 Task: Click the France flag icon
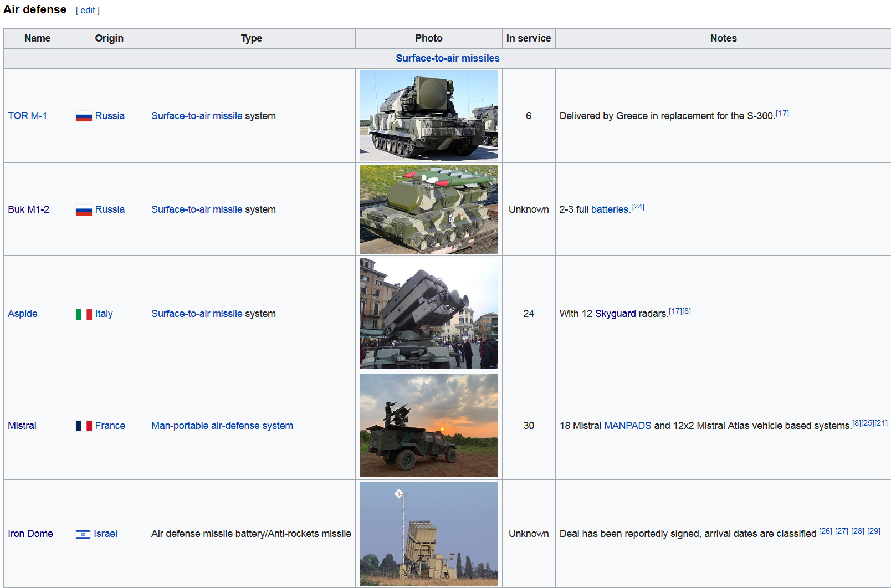84,426
